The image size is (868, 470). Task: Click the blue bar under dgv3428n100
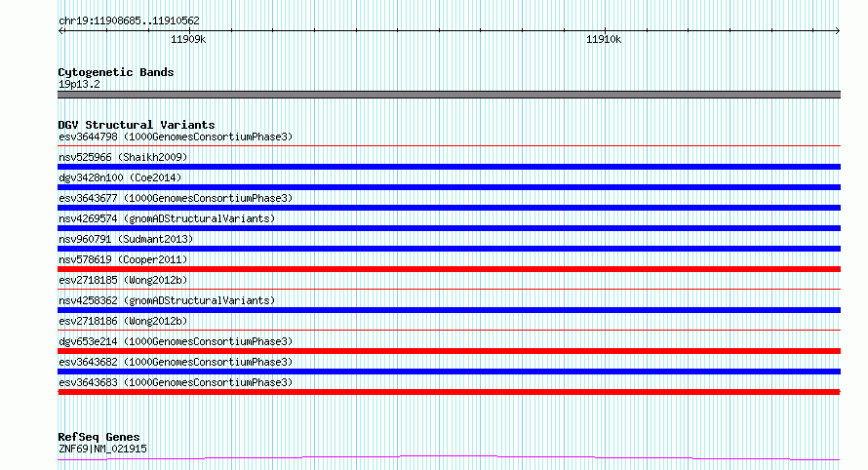point(449,187)
